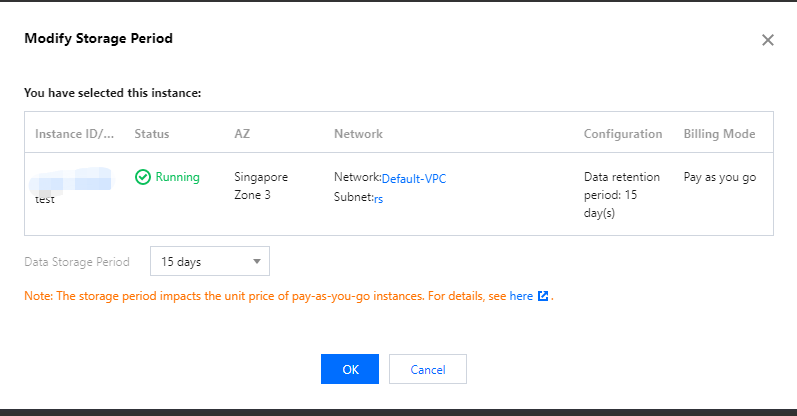Image resolution: width=797 pixels, height=416 pixels.
Task: Select the instance name 'test'
Action: click(45, 199)
